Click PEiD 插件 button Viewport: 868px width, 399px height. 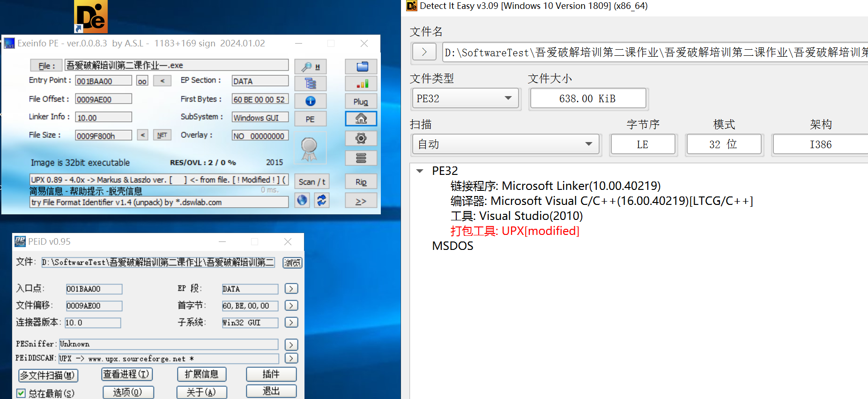(x=271, y=374)
